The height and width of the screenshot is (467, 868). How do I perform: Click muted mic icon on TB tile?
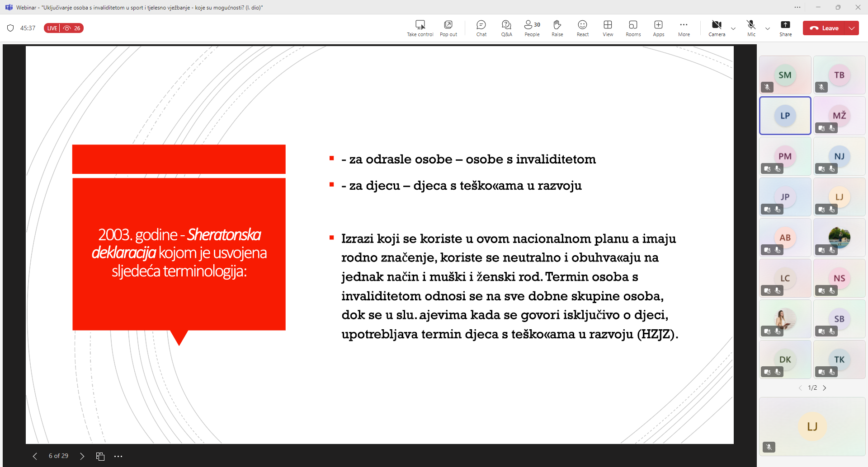pyautogui.click(x=821, y=87)
